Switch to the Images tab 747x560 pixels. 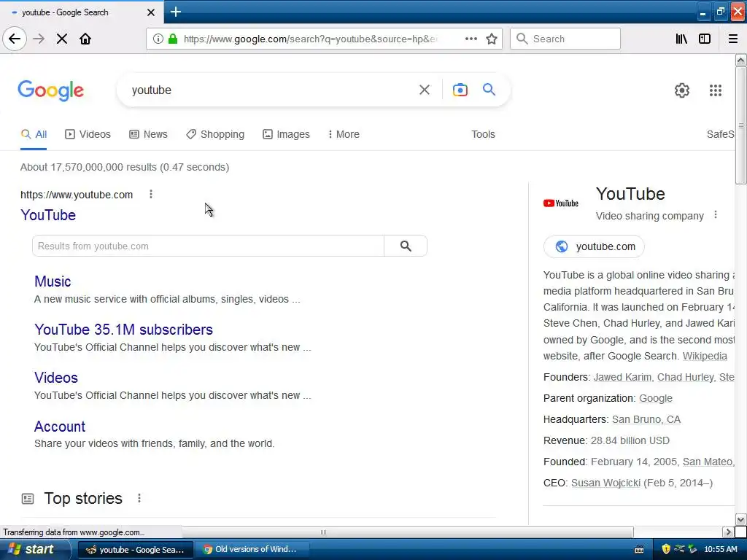point(286,134)
